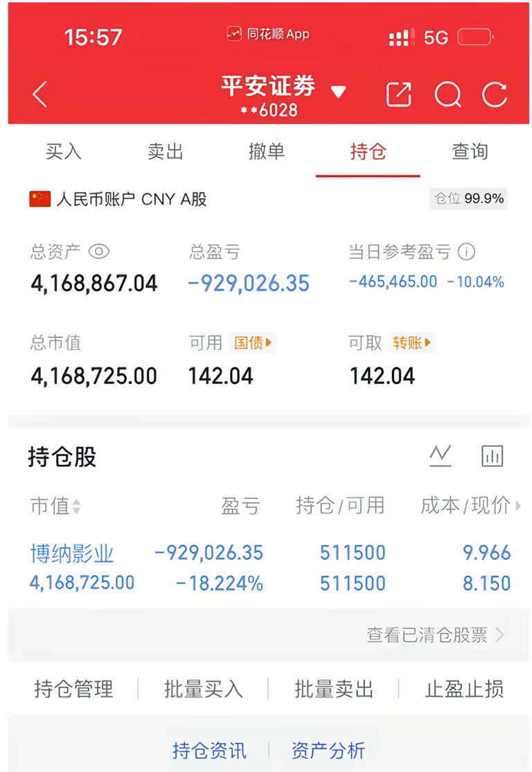
Task: Switch to the 卖出 tab
Action: [166, 152]
